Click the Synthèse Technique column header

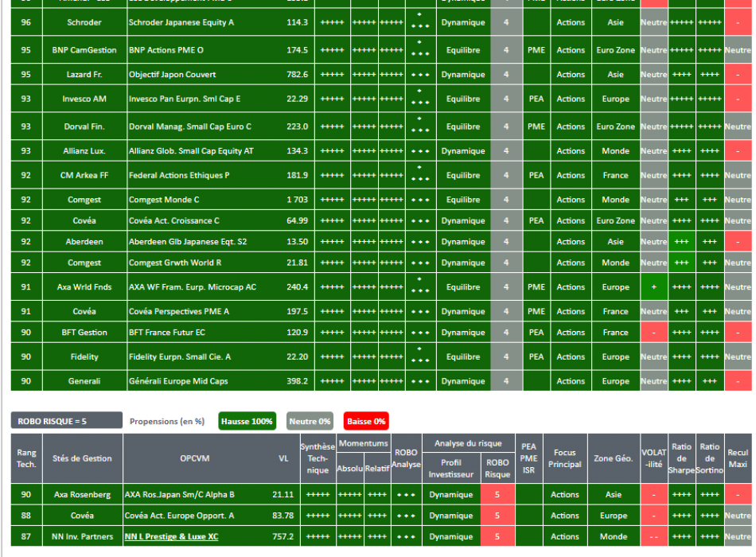pyautogui.click(x=318, y=458)
